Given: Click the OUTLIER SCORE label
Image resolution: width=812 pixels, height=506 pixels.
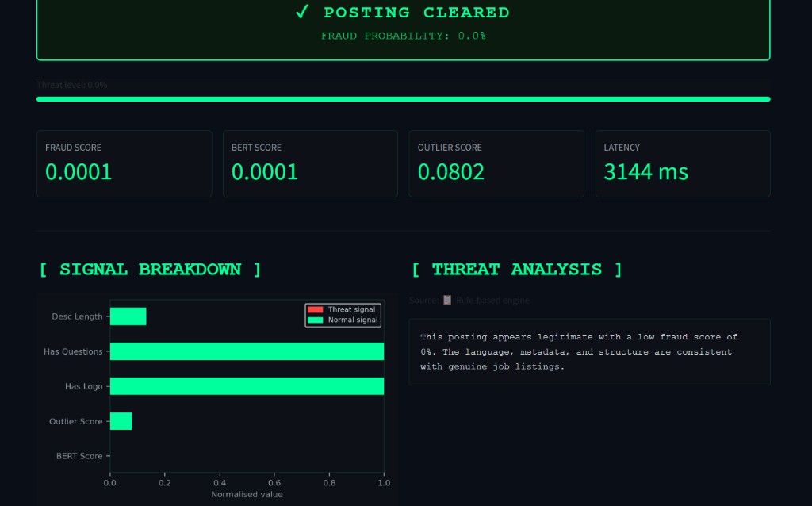Looking at the screenshot, I should point(450,148).
